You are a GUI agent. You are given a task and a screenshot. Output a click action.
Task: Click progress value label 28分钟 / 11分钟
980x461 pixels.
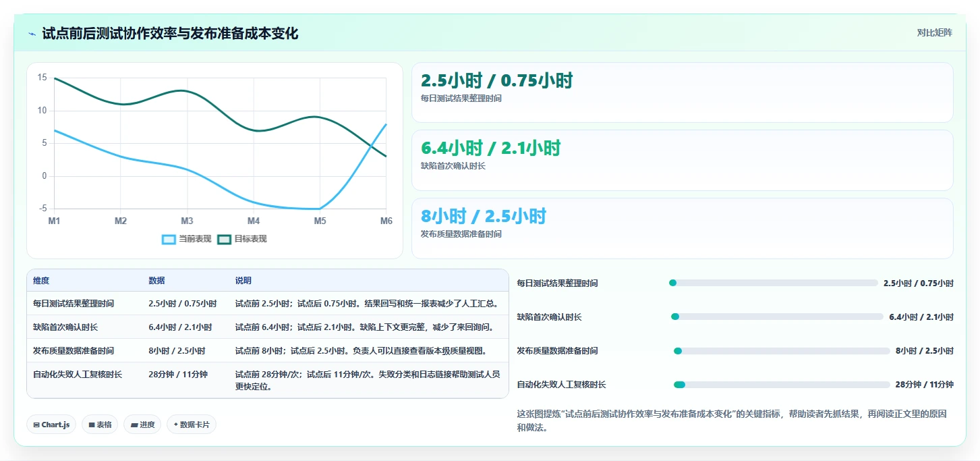click(924, 385)
